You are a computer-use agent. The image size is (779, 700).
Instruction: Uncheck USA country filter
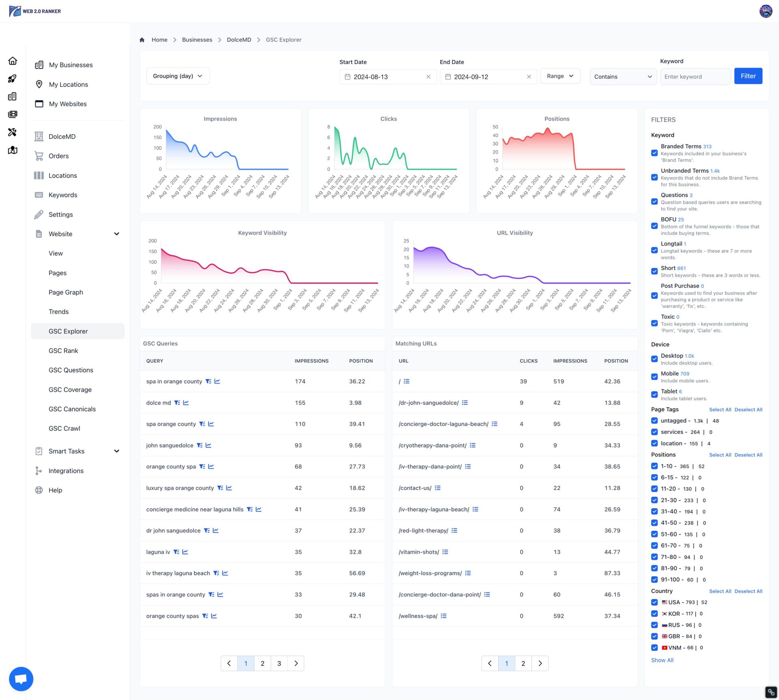click(654, 602)
